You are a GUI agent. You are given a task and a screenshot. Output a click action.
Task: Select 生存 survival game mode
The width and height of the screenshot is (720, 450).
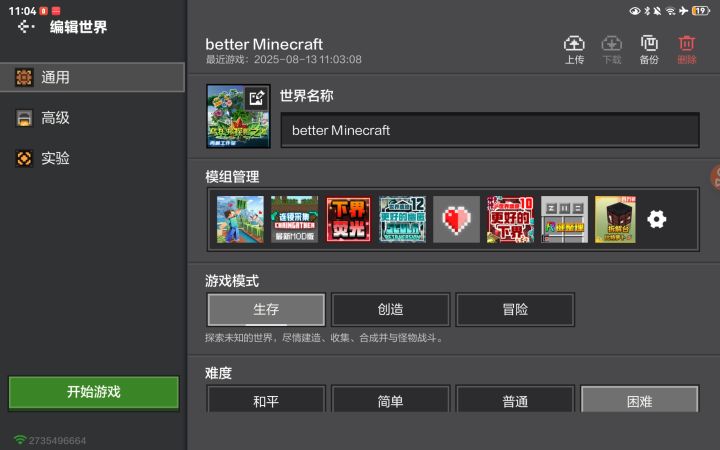click(266, 309)
